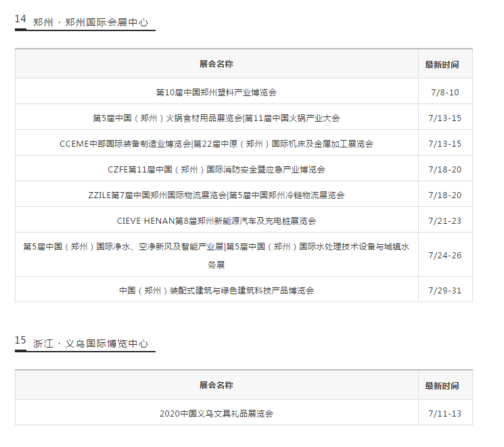The image size is (504, 447).
Task: Click the date 7/8-10
Action: [445, 93]
